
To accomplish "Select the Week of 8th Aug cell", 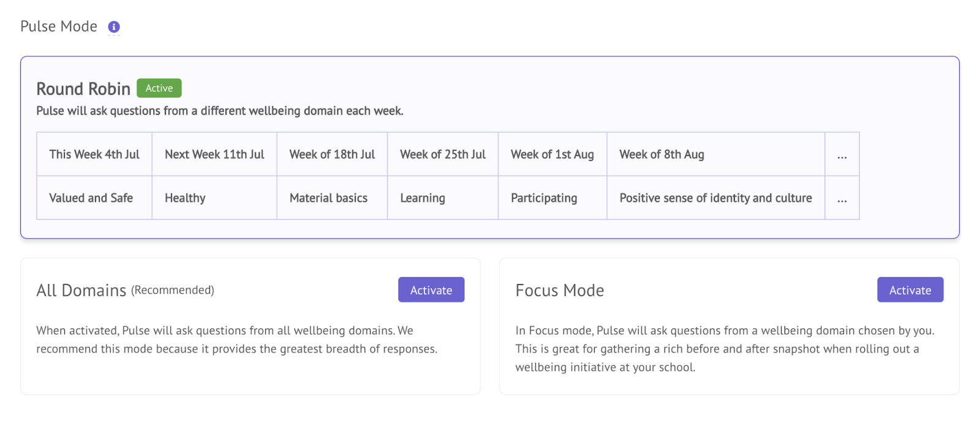I will 716,155.
